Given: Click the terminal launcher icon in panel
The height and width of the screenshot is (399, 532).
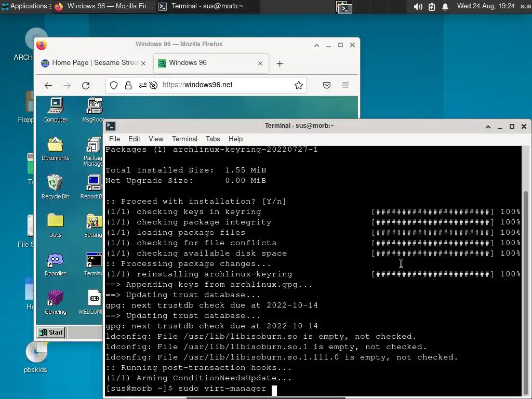Looking at the screenshot, I should (344, 6).
